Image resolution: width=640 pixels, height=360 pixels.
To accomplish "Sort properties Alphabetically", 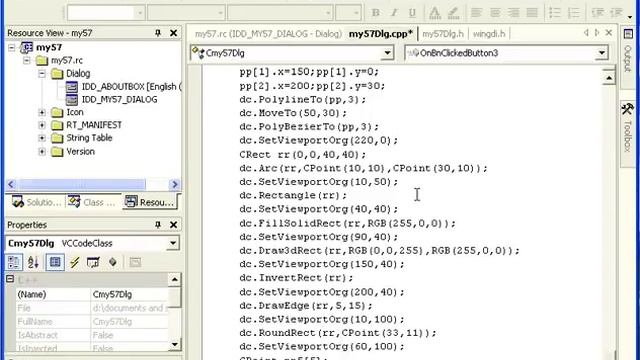I will (x=33, y=262).
